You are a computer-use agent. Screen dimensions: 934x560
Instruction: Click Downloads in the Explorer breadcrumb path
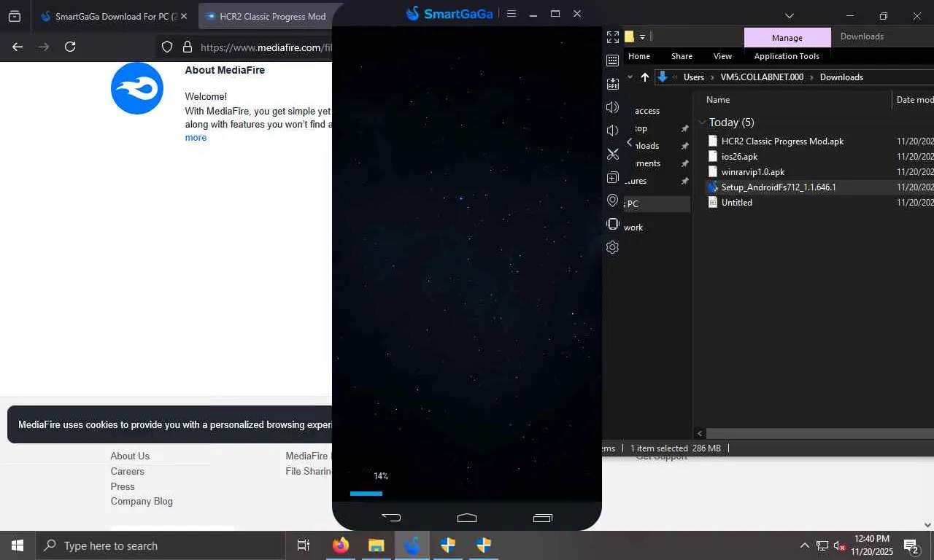click(841, 77)
